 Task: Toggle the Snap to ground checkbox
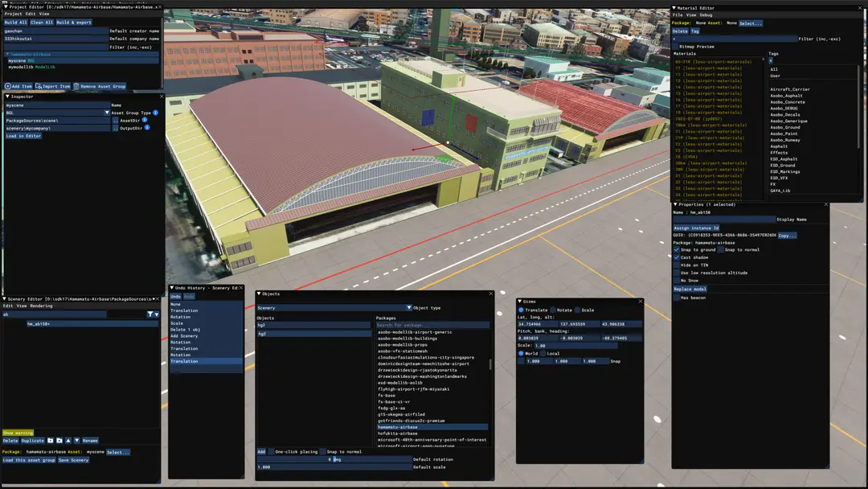(x=677, y=250)
